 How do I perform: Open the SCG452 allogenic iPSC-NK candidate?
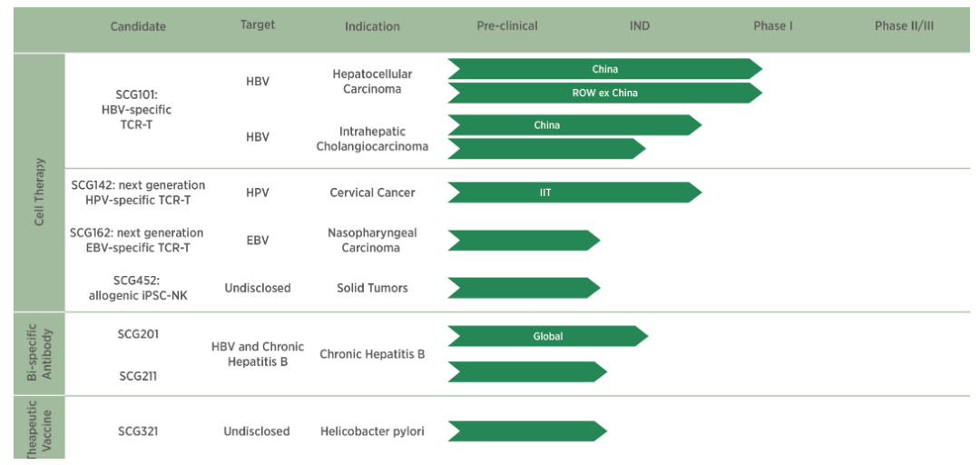pyautogui.click(x=137, y=288)
